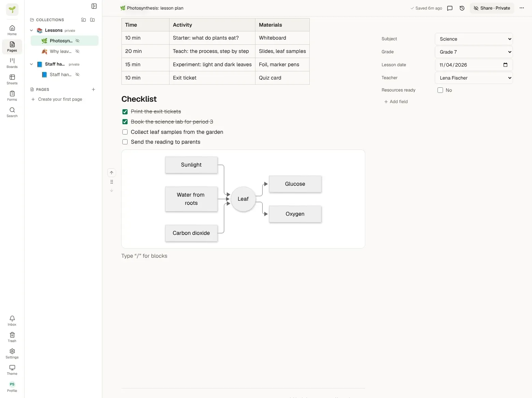Switch to Sheets

tap(12, 79)
